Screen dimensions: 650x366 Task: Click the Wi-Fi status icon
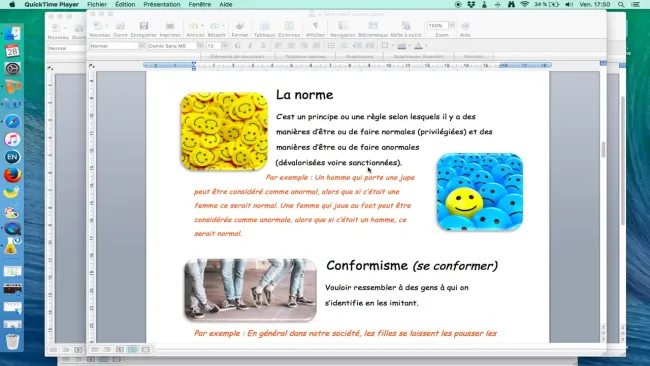coord(524,5)
